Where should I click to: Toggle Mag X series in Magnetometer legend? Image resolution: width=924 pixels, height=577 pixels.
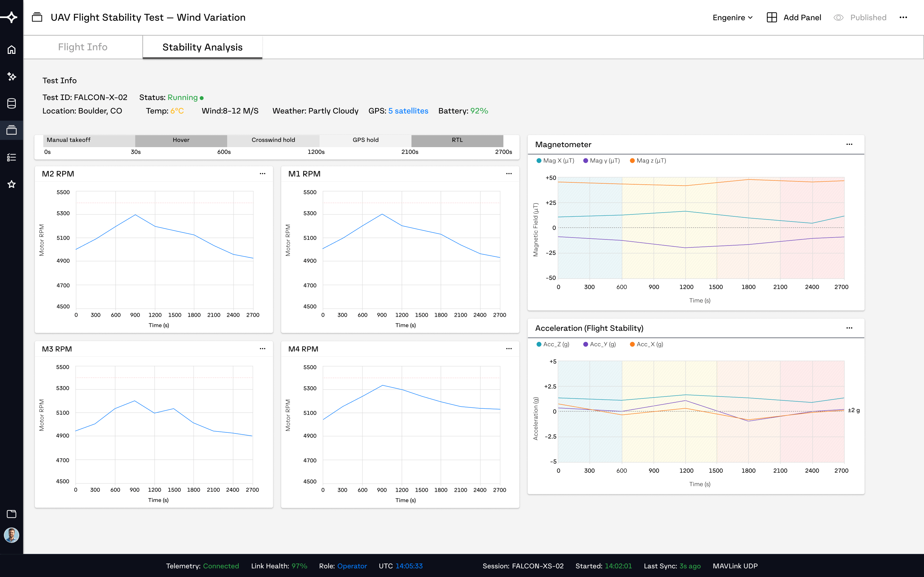[x=555, y=161]
